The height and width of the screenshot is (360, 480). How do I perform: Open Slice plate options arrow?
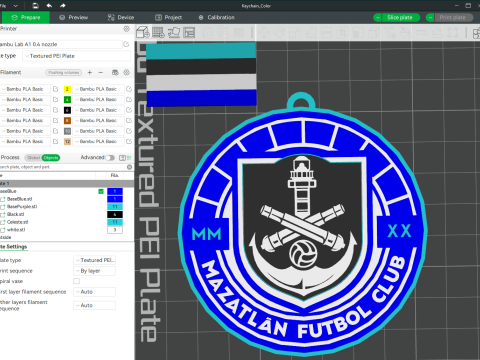tap(378, 17)
